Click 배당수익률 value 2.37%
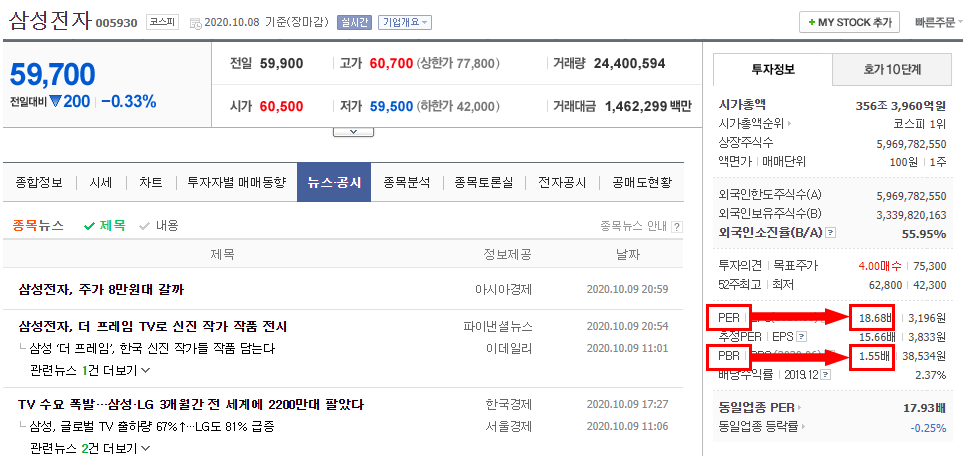This screenshot has width=970, height=456. tap(930, 375)
